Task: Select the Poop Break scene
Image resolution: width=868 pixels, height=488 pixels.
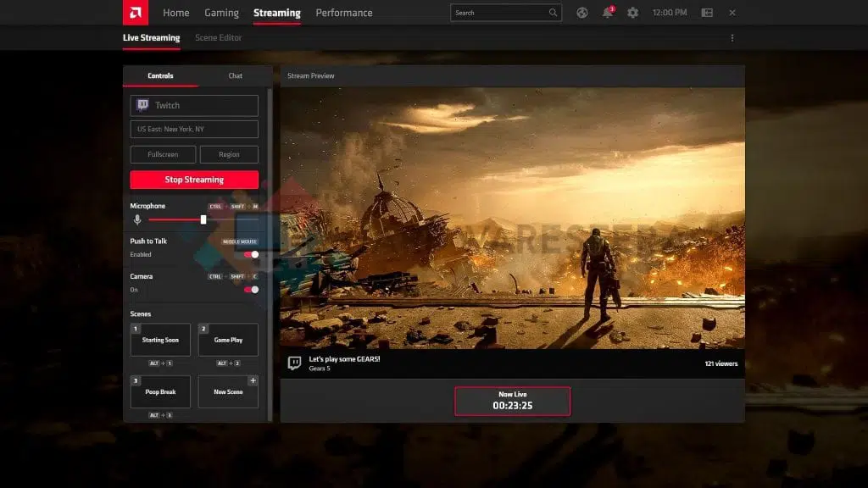Action: coord(160,391)
